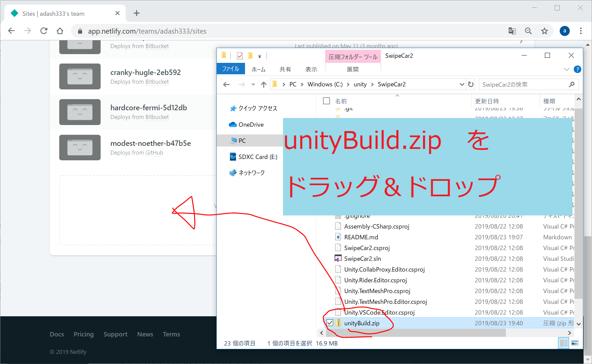Click the properties checkmark icon in quick toolbar

click(240, 56)
